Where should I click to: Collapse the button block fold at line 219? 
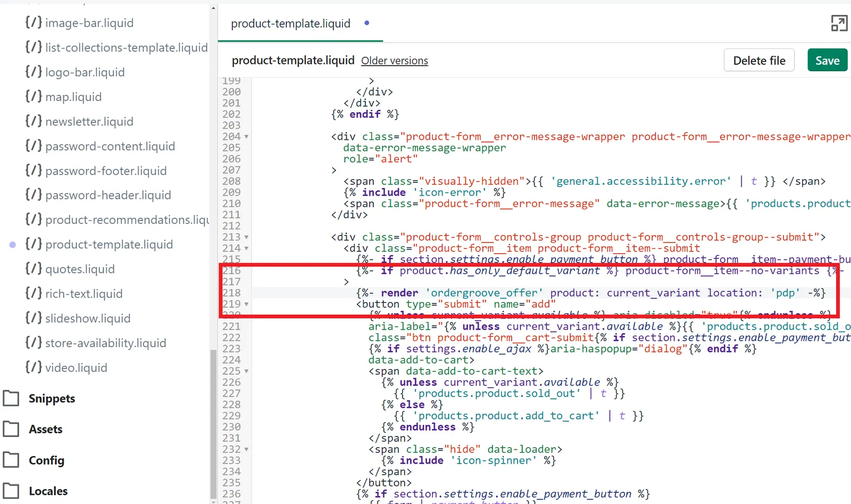(x=246, y=304)
